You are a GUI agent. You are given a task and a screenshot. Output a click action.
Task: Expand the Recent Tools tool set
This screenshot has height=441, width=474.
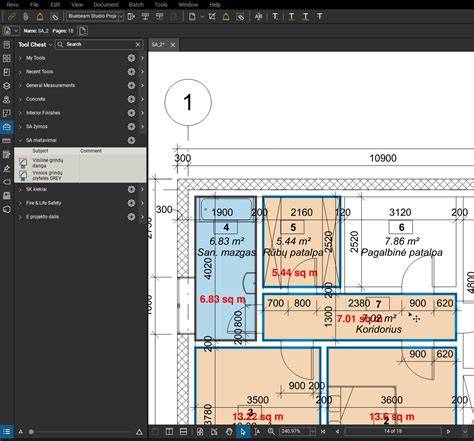pyautogui.click(x=20, y=72)
